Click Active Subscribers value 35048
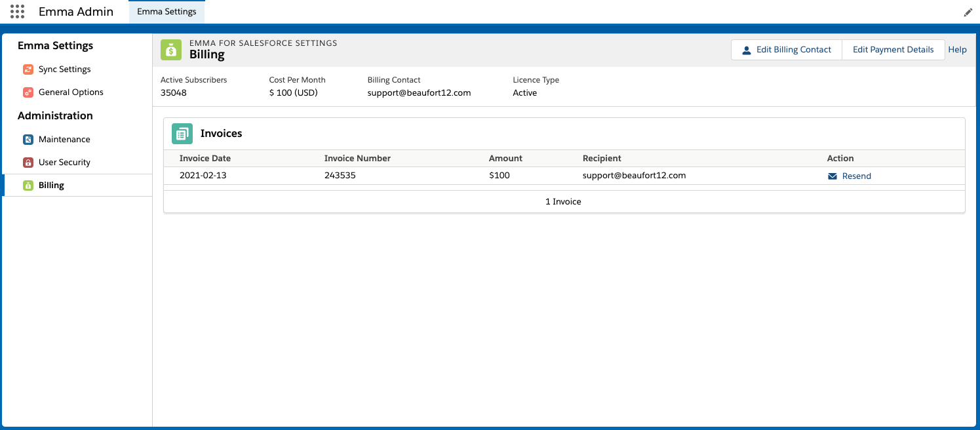This screenshot has width=980, height=430. click(174, 93)
